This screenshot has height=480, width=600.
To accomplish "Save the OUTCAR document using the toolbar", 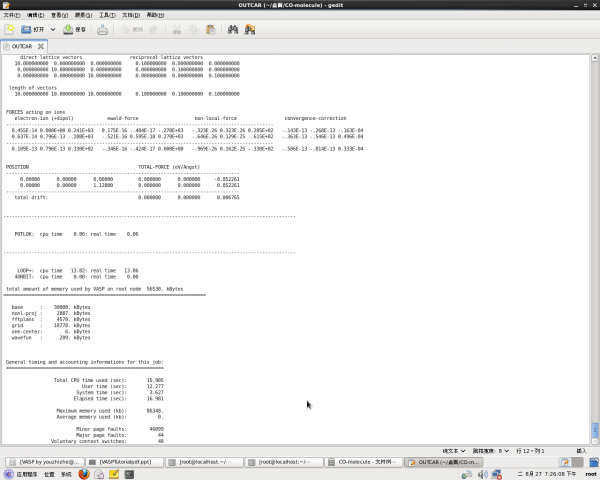I will 74,29.
